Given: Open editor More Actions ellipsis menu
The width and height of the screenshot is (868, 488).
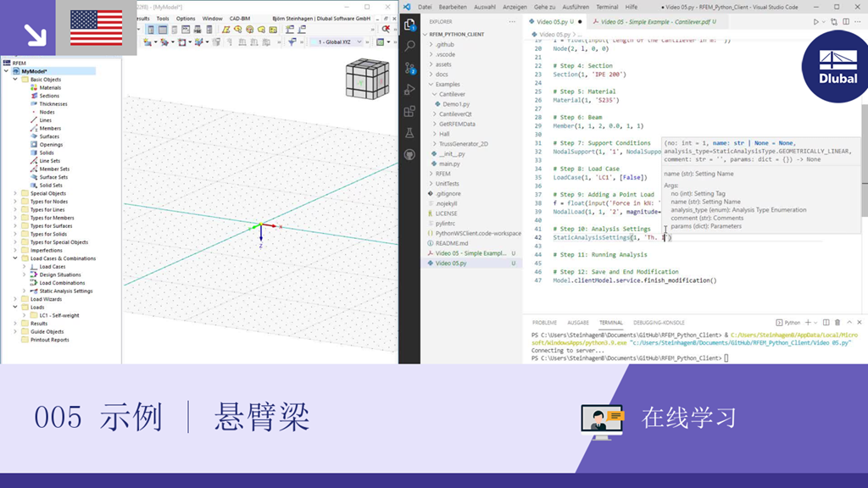Looking at the screenshot, I should tap(858, 21).
